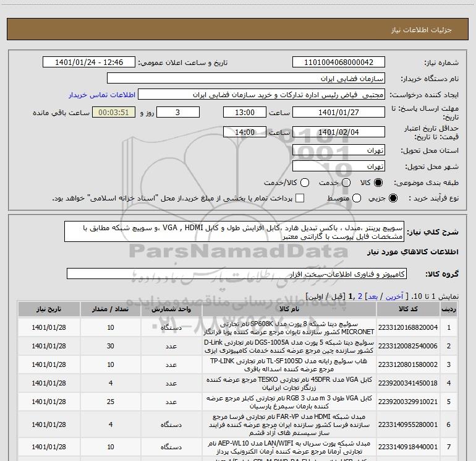Open the buyer contact information link
Image resolution: width=476 pixels, height=461 pixels.
[102, 95]
